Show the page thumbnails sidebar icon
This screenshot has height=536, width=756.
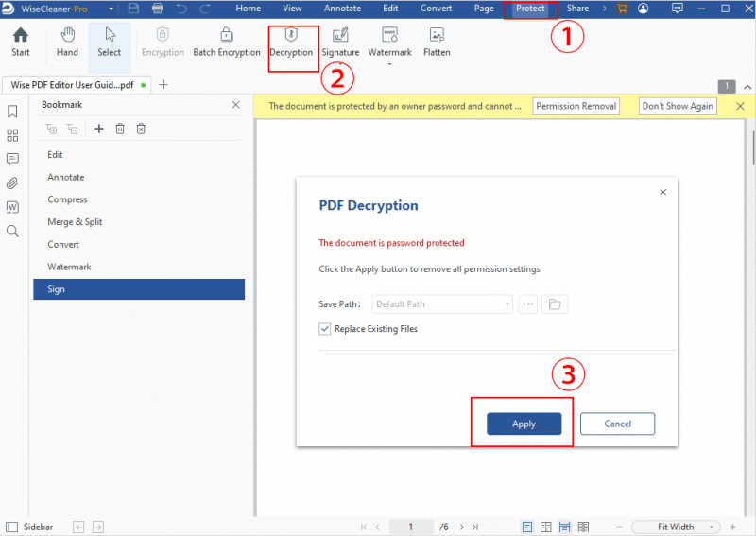tap(12, 135)
